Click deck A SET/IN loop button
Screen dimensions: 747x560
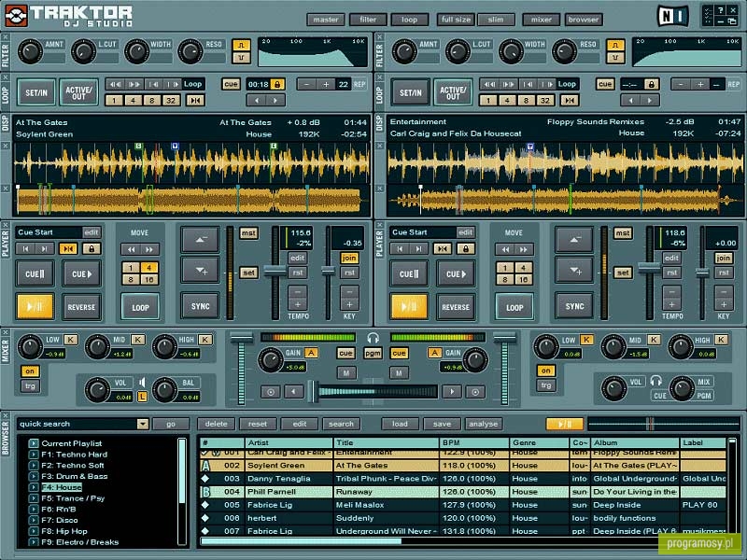coord(36,92)
